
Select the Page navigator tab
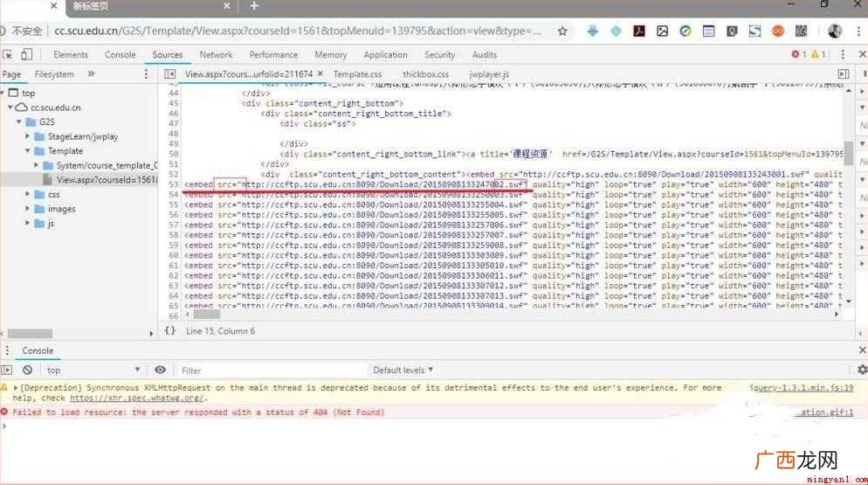(11, 73)
